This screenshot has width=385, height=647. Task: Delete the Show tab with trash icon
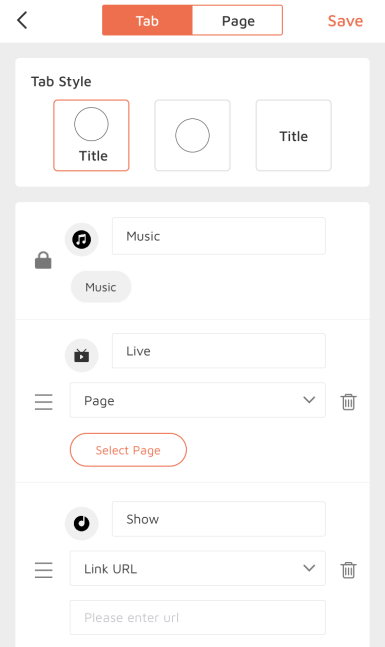pos(348,570)
